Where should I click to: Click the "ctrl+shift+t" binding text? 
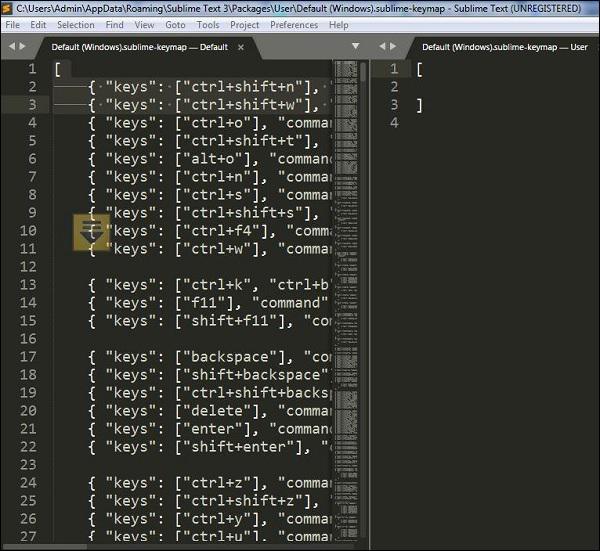(x=243, y=141)
